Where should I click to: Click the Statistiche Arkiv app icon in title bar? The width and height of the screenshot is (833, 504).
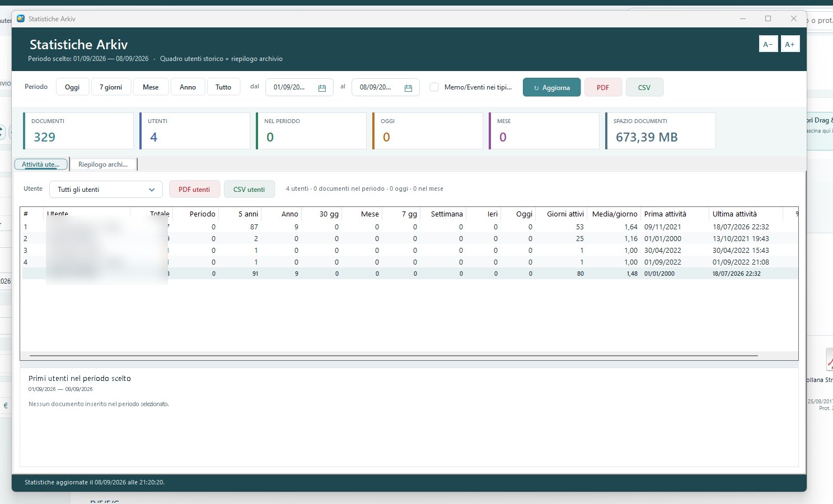[21, 18]
